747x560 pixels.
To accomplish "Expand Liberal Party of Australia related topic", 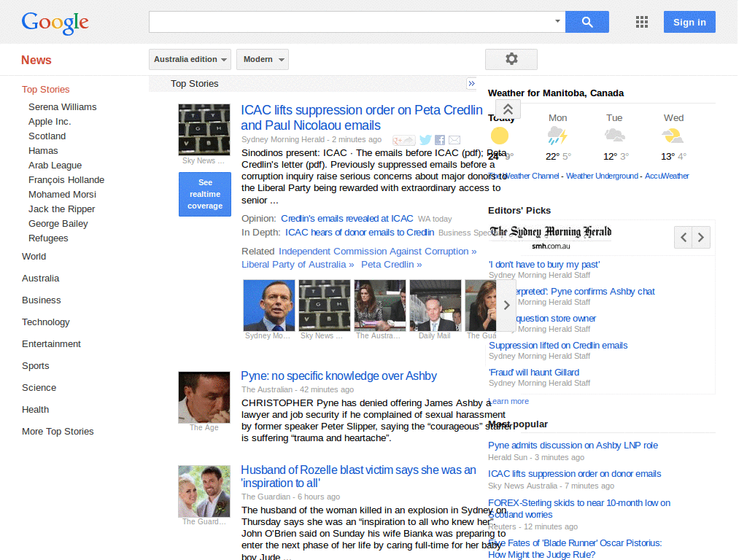I will point(298,265).
